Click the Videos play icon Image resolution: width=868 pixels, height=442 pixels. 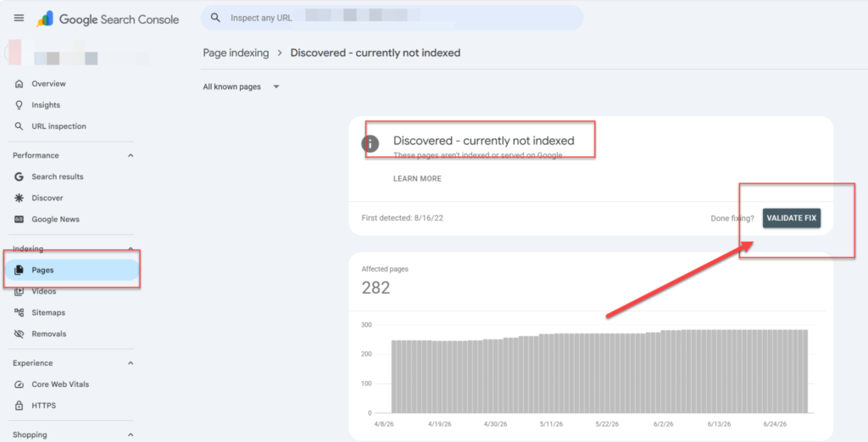(19, 291)
